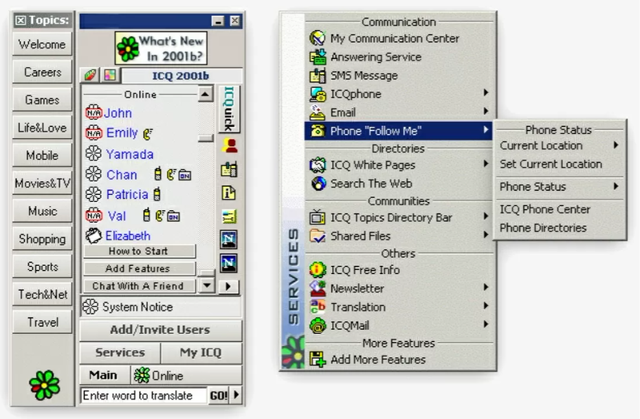This screenshot has width=640, height=419.
Task: Click the birthday icon in Chan's row
Action: click(185, 175)
